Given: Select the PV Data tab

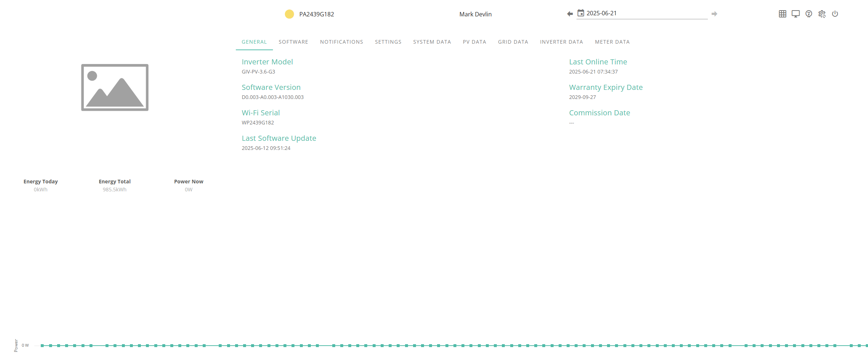Looking at the screenshot, I should (475, 42).
